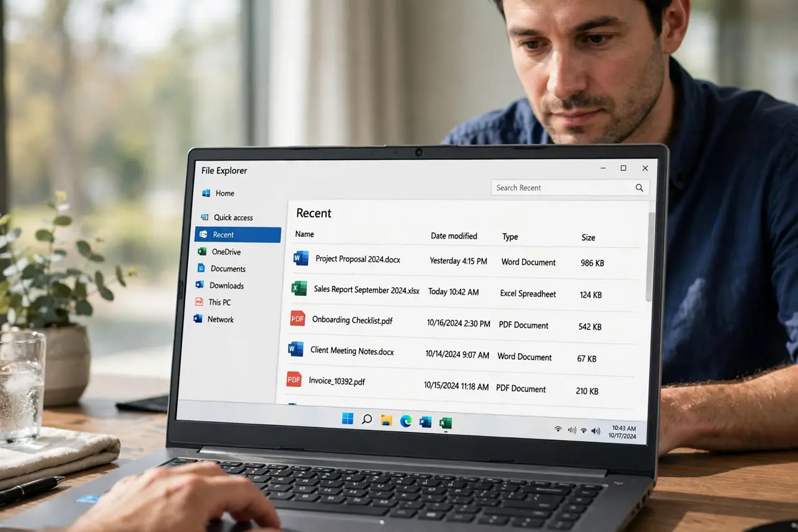This screenshot has width=798, height=532.
Task: Sort files by the Type column header
Action: (510, 237)
